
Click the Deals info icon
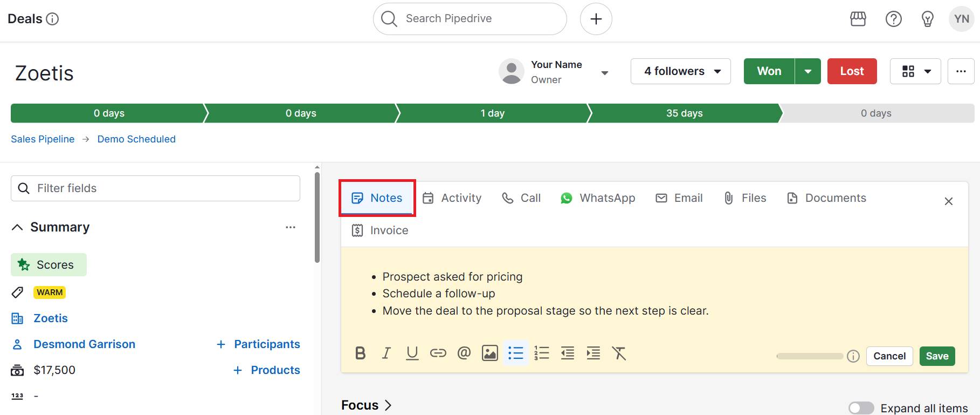click(x=52, y=19)
